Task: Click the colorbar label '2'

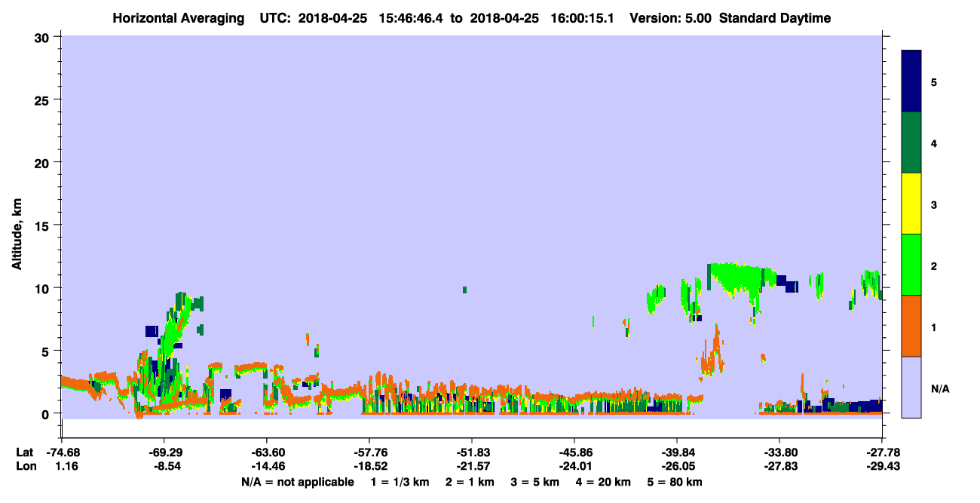Action: (933, 265)
